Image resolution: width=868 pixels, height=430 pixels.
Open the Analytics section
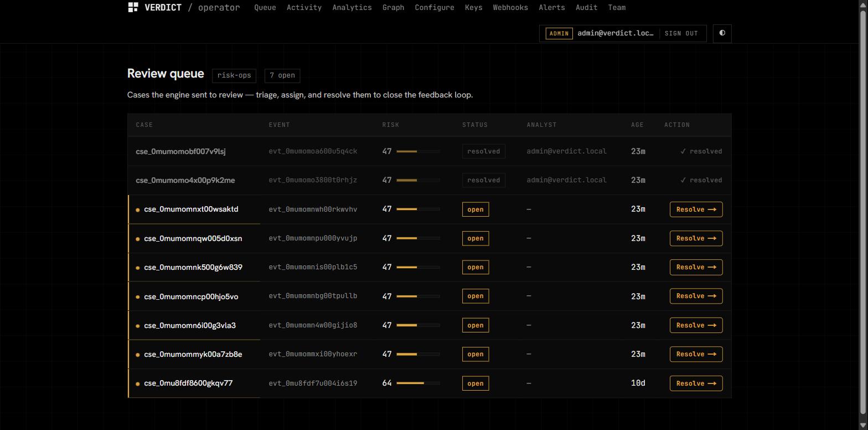[352, 8]
